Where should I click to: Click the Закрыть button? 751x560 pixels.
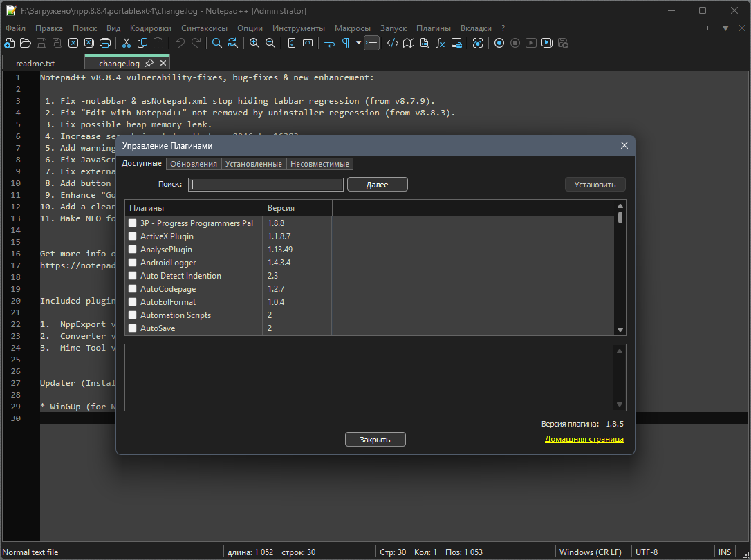click(375, 440)
